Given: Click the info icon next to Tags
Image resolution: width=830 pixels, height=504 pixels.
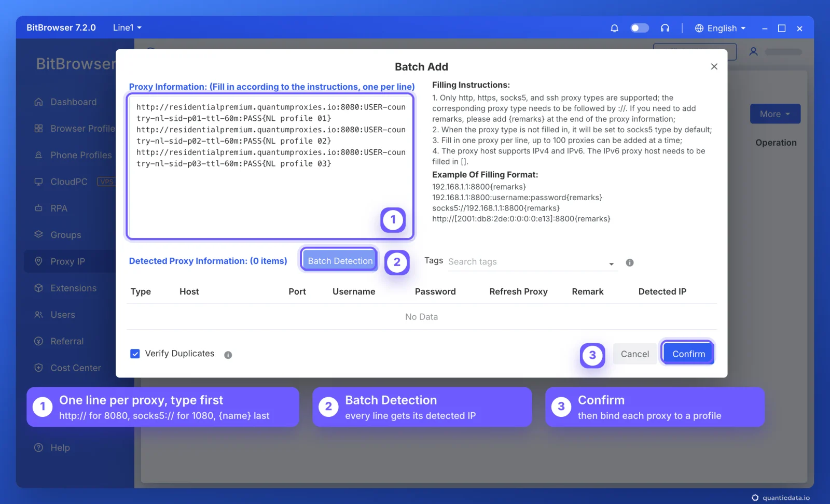Looking at the screenshot, I should 630,263.
